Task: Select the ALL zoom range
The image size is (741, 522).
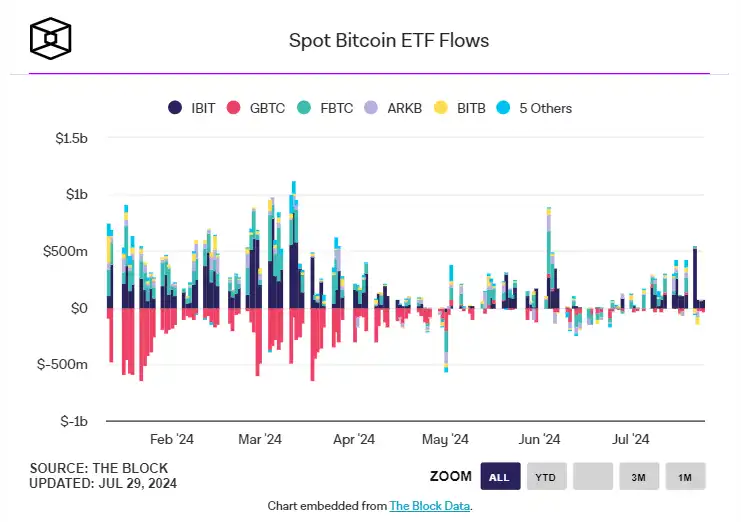Action: coord(499,477)
